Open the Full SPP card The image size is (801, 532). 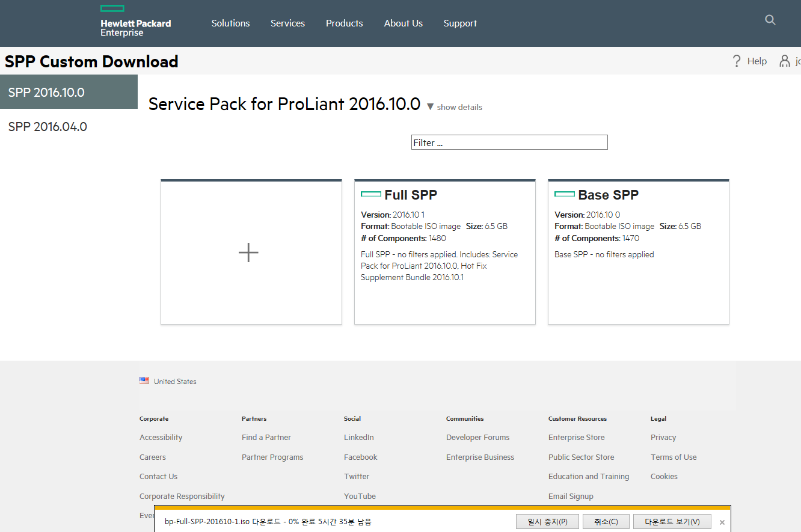[445, 252]
